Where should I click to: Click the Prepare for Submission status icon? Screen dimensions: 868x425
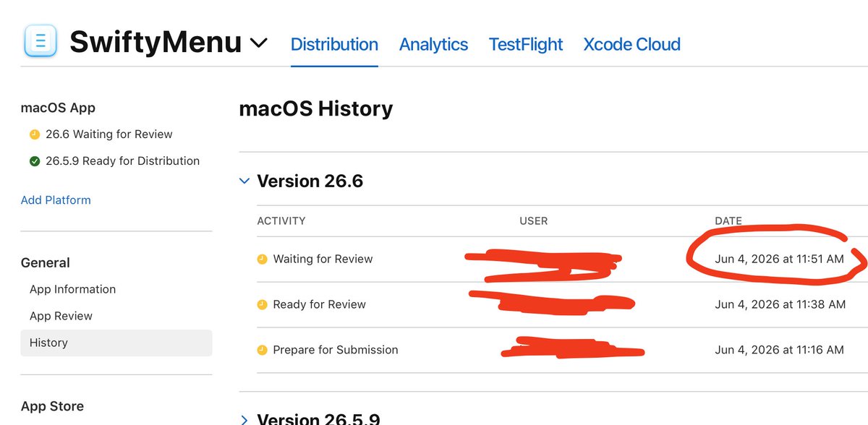262,350
